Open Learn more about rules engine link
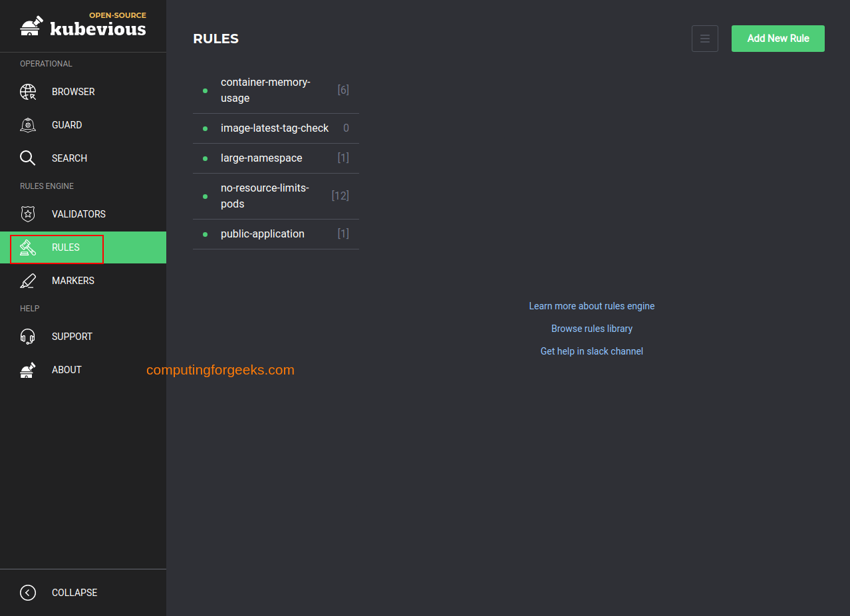Screen dimensions: 850x616 [x=591, y=306]
